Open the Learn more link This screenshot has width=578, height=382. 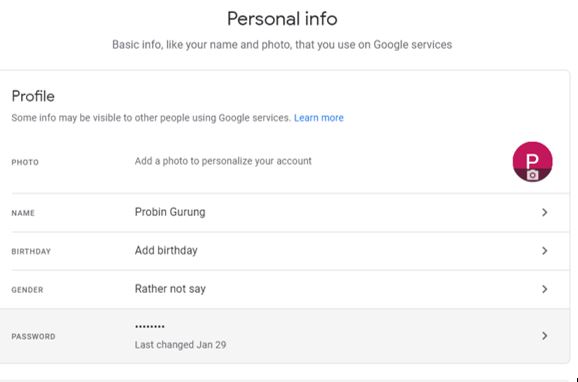click(318, 118)
